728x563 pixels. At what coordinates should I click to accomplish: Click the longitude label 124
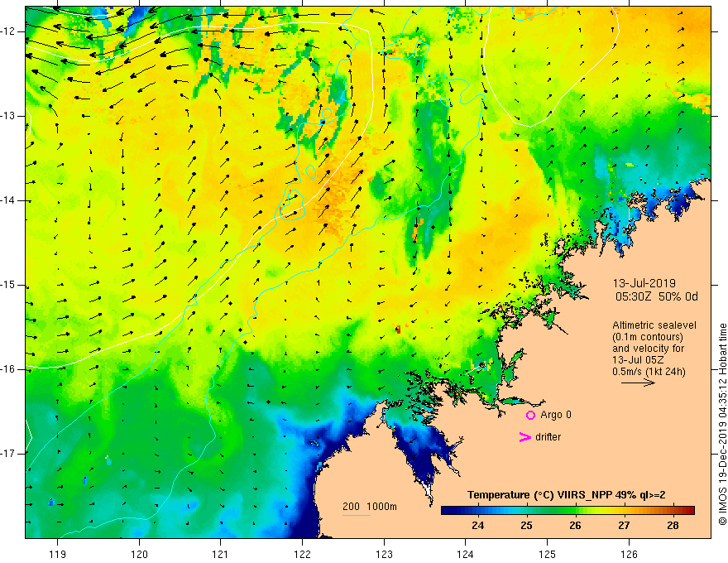tap(466, 554)
